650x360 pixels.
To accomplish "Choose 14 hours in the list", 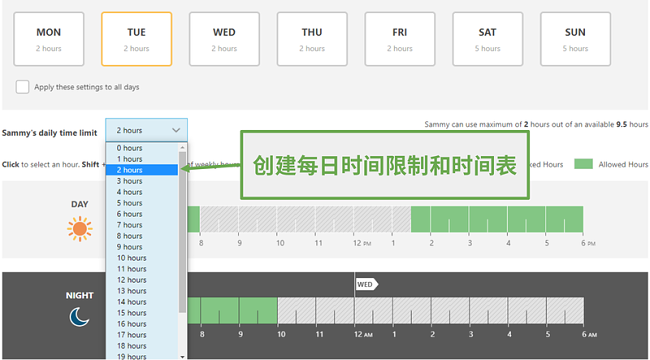I will (142, 302).
